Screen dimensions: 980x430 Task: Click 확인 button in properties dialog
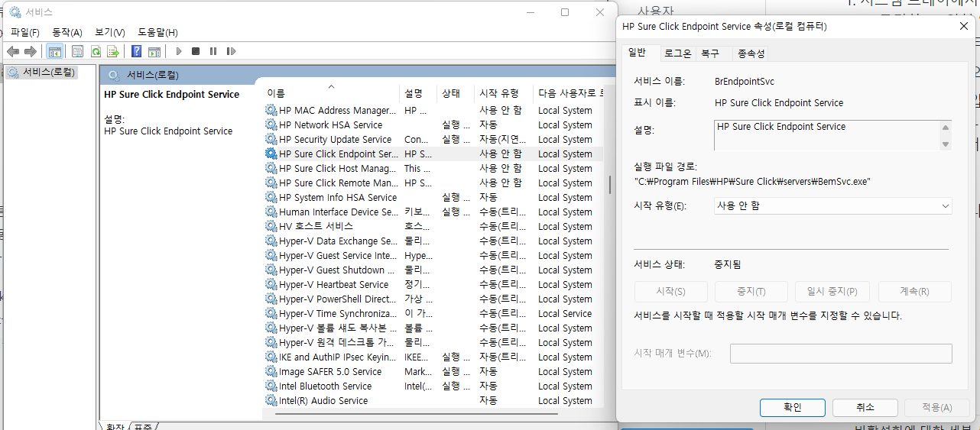(x=792, y=407)
